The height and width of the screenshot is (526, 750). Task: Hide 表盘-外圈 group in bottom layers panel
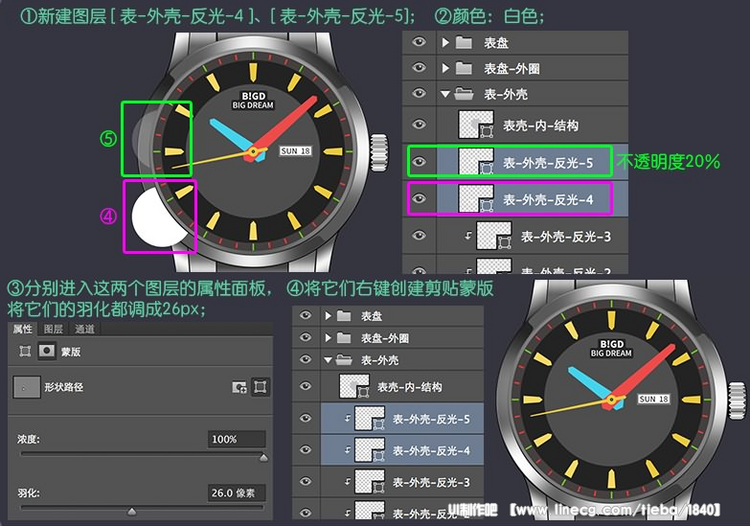pos(305,338)
